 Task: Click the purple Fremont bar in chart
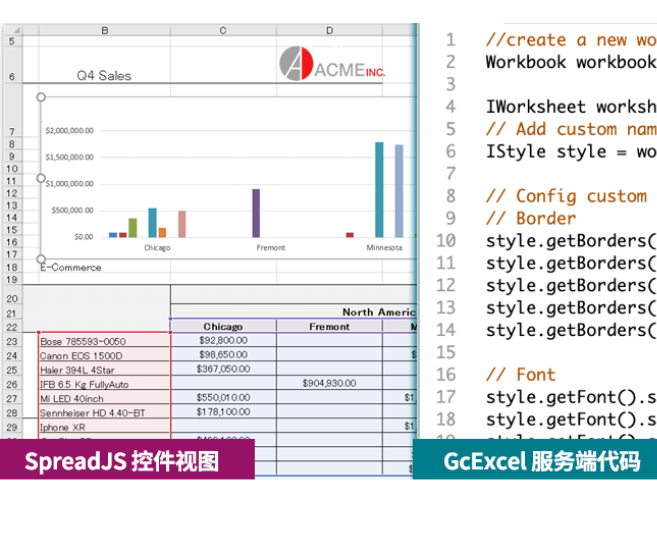click(x=256, y=213)
